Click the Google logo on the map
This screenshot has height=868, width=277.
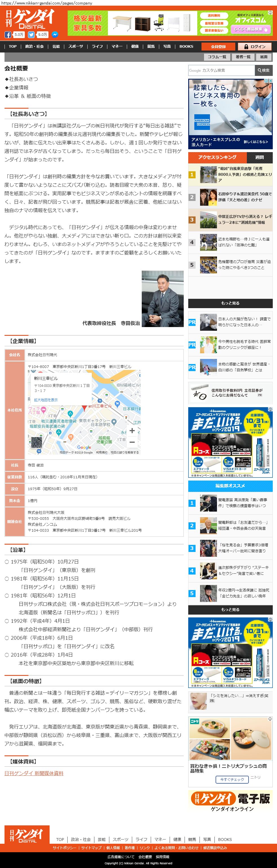pyautogui.click(x=84, y=447)
